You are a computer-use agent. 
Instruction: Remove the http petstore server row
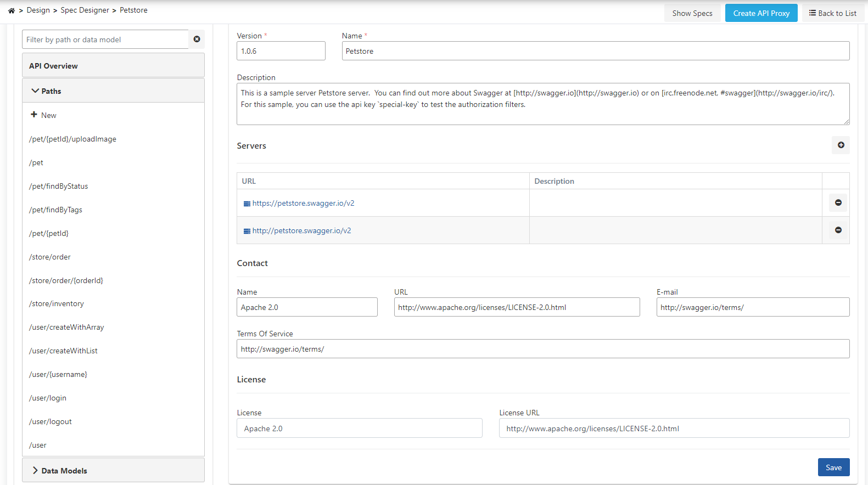coord(838,230)
